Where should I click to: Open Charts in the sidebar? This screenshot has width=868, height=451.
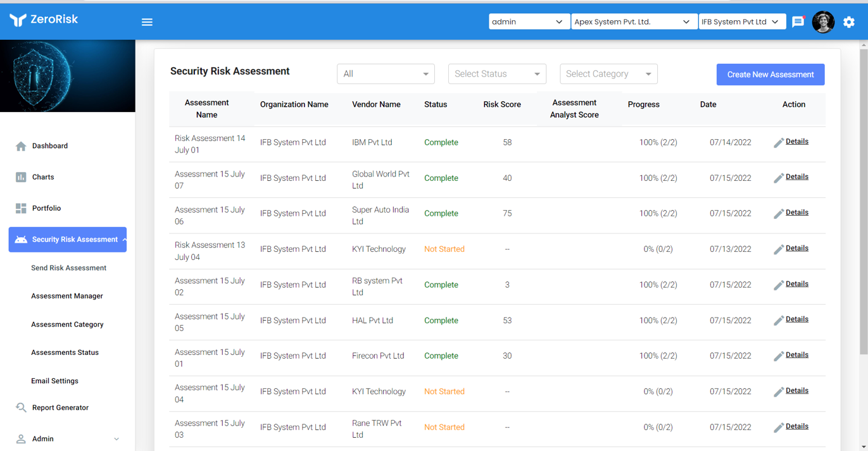click(x=43, y=177)
